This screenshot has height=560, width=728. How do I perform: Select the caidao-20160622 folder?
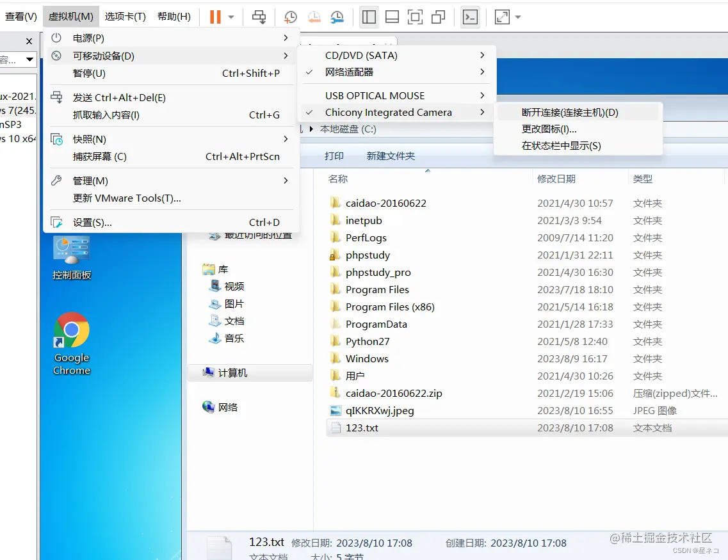[386, 203]
